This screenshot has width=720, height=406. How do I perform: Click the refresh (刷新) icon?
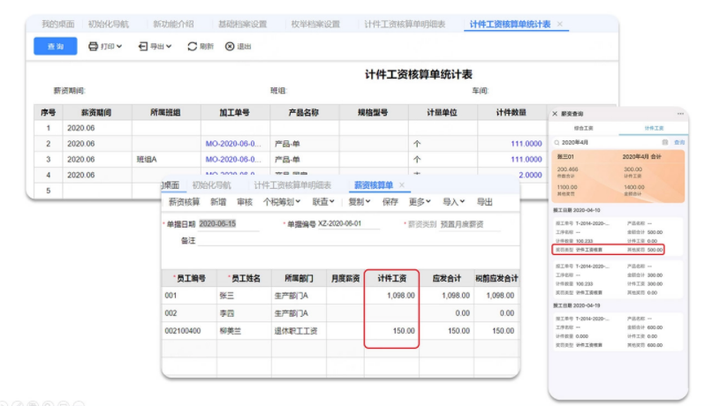(x=192, y=46)
